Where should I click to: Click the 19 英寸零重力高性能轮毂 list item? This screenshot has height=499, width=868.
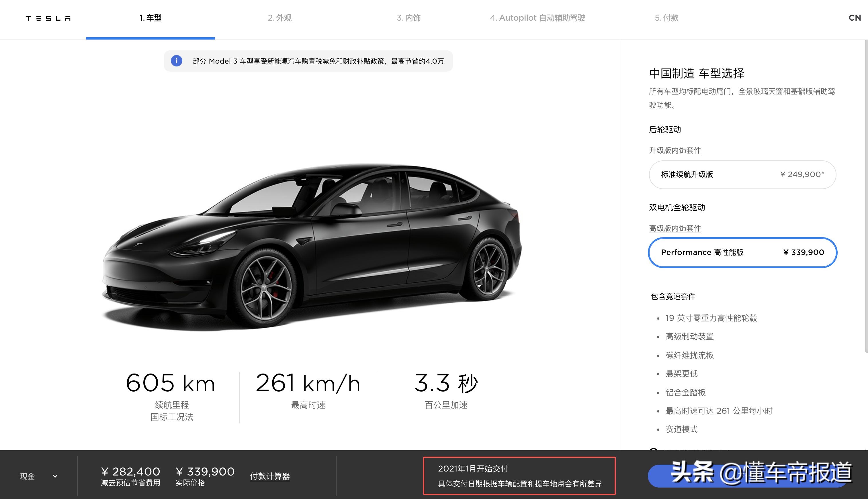(711, 318)
